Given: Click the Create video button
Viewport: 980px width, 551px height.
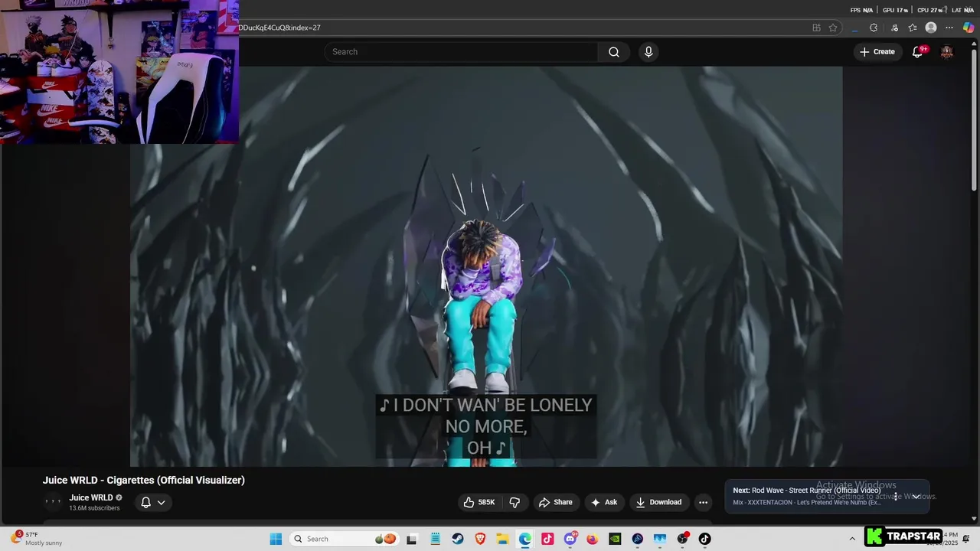Looking at the screenshot, I should [x=877, y=52].
